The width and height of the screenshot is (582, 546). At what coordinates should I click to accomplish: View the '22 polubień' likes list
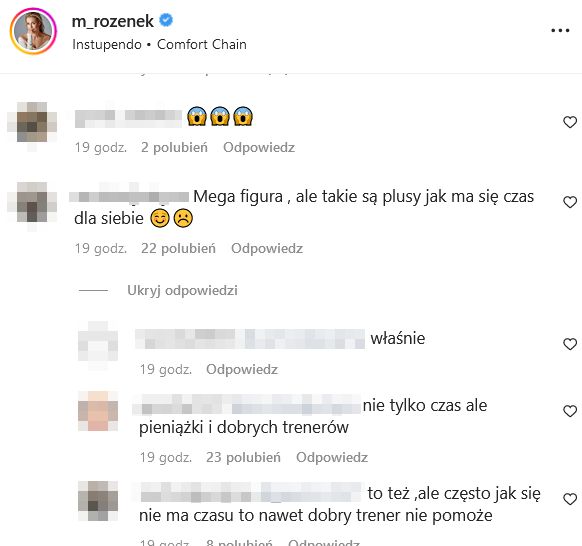pyautogui.click(x=178, y=248)
